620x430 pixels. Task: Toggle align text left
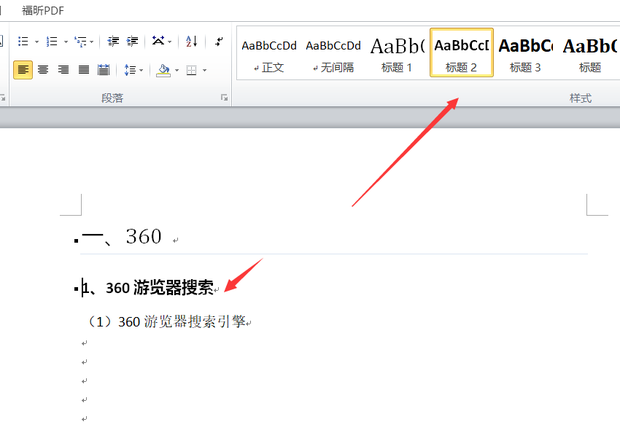22,70
